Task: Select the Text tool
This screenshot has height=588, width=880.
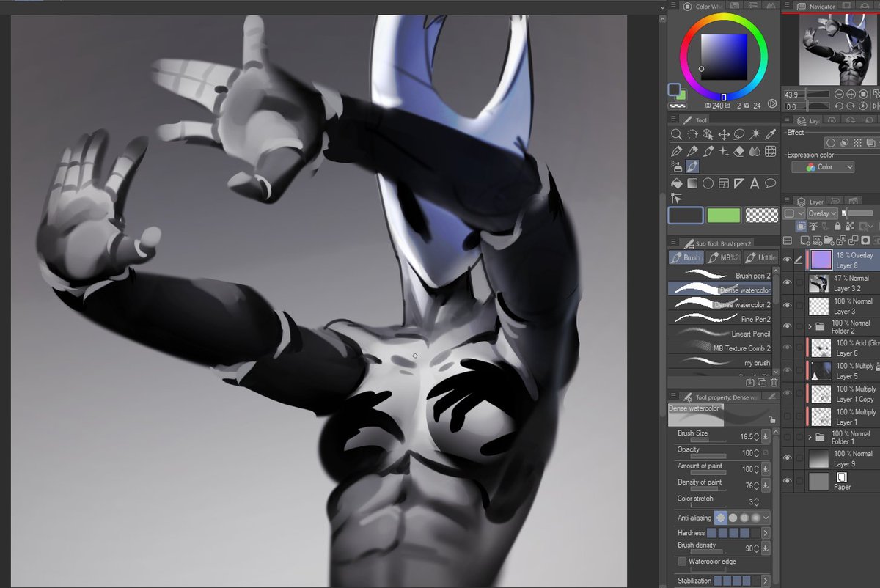Action: (x=755, y=183)
